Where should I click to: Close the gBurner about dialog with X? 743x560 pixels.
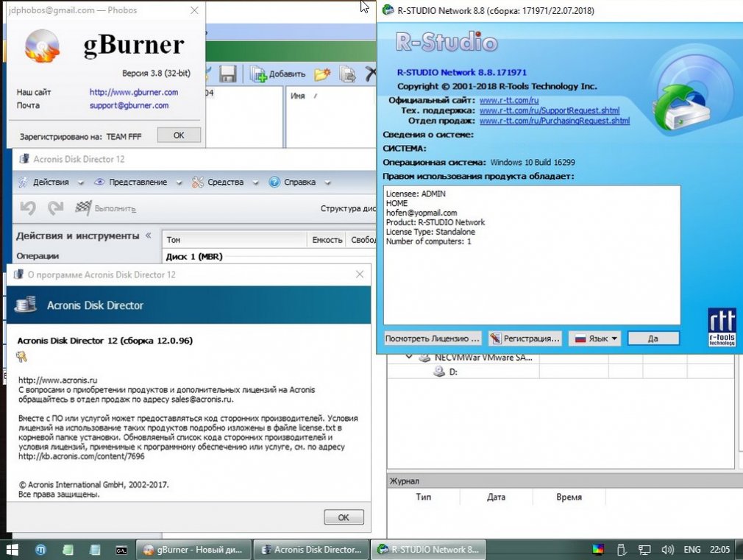(x=194, y=10)
